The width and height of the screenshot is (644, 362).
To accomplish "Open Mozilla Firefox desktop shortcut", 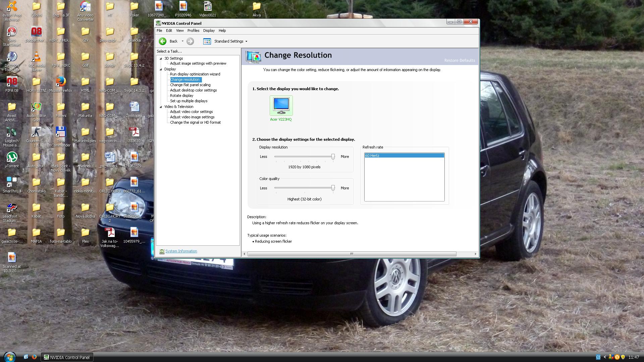I will (x=61, y=81).
